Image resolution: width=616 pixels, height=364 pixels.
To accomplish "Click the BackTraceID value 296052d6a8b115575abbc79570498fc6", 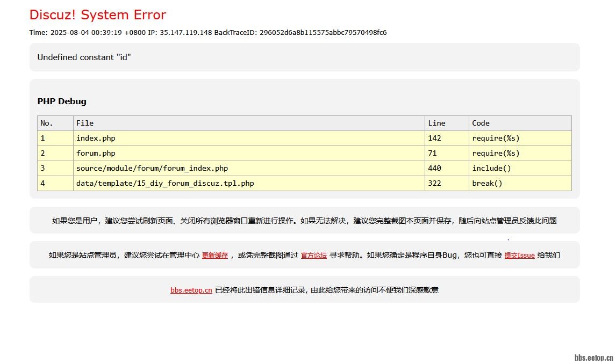I will (323, 33).
